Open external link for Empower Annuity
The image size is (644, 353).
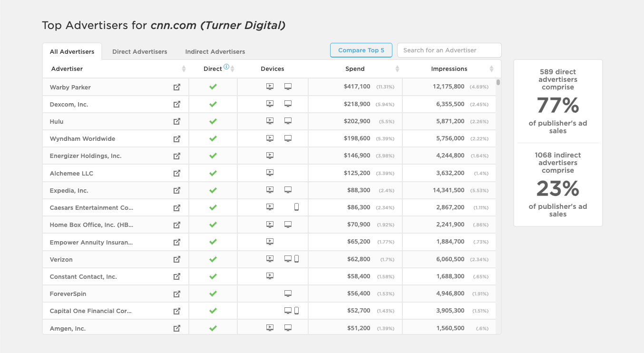pyautogui.click(x=177, y=242)
